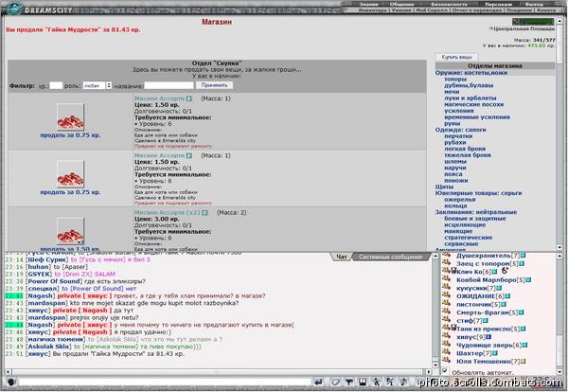Click the nickname Askolak Skla in chat
568x392 pixels.
pos(49,347)
